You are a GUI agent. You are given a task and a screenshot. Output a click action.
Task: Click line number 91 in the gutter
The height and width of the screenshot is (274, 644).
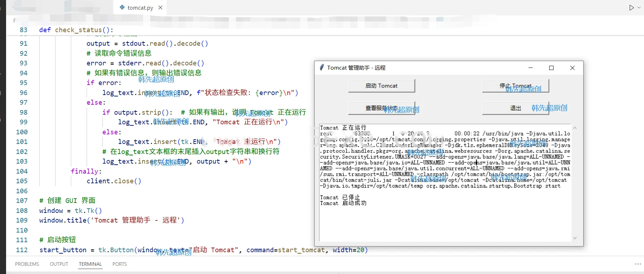(24, 44)
